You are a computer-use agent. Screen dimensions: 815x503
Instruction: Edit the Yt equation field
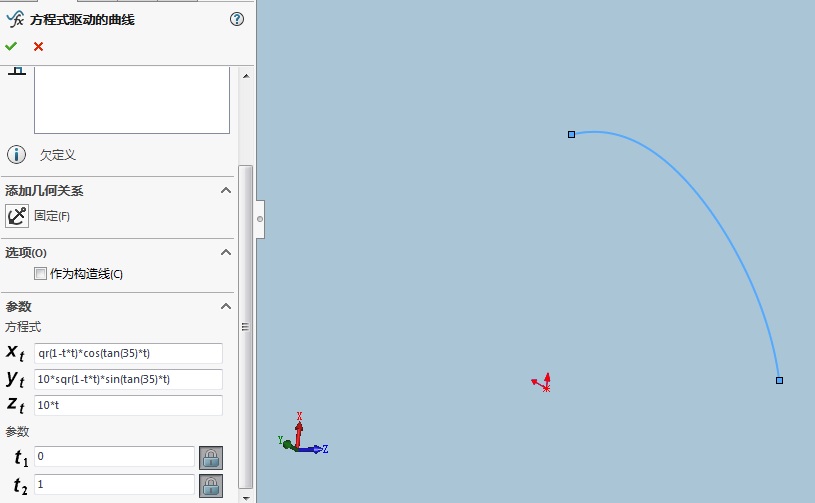128,379
